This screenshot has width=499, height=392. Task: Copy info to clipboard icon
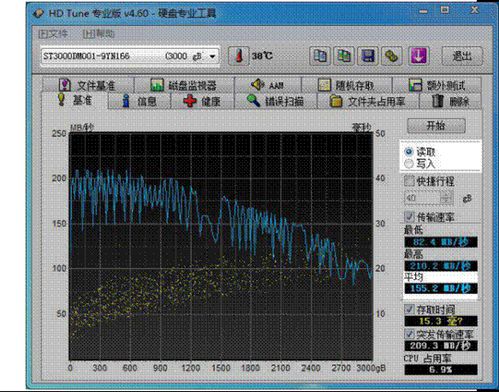(320, 56)
